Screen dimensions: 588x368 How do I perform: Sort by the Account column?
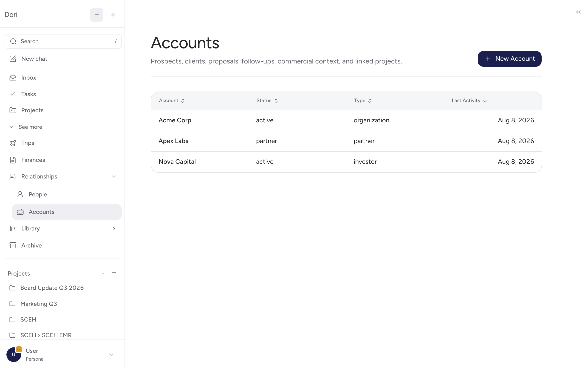[172, 101]
